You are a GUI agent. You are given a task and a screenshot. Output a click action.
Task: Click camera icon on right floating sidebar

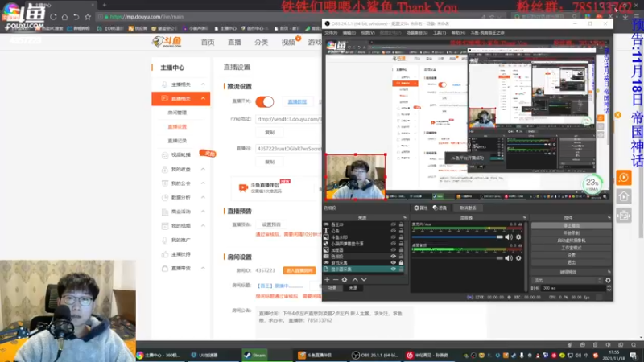point(623,215)
